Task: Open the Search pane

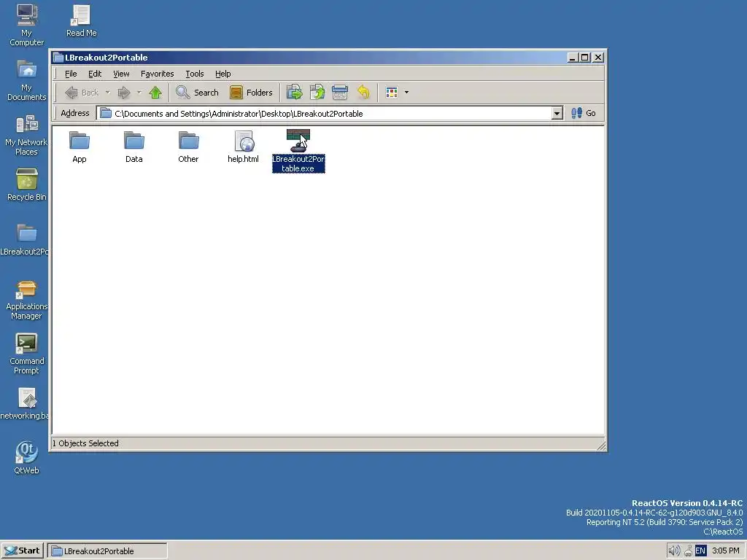Action: (x=197, y=93)
